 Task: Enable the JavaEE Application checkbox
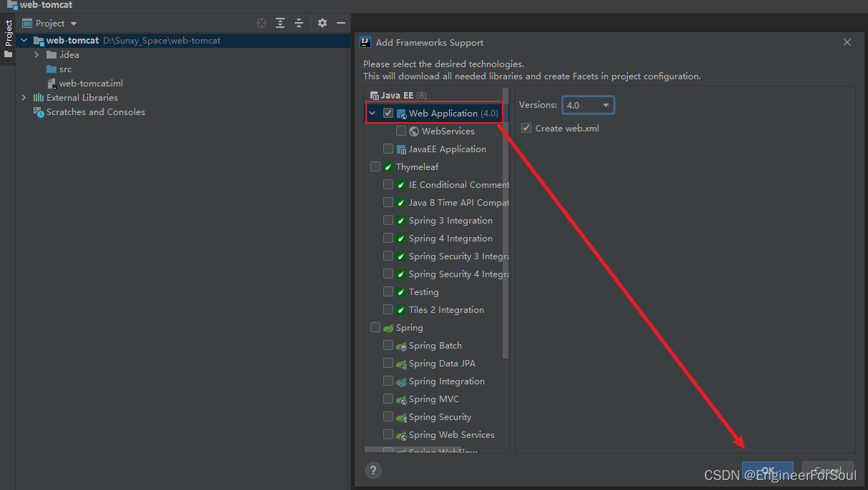(x=388, y=149)
